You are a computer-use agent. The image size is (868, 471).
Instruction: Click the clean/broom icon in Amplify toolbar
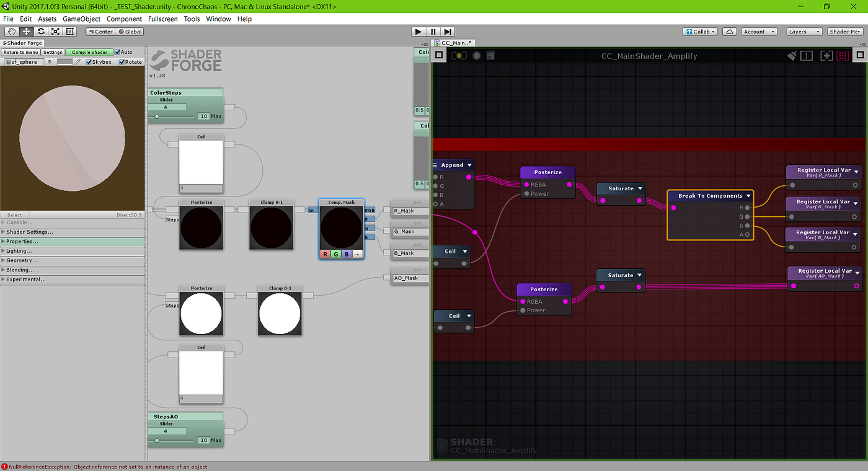coord(791,55)
